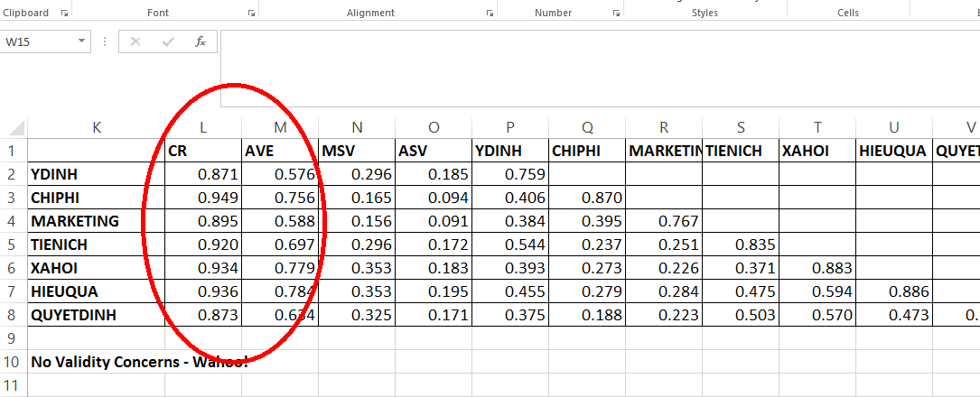The image size is (980, 397).
Task: Click the No Validity Concerns text cell
Action: click(135, 362)
